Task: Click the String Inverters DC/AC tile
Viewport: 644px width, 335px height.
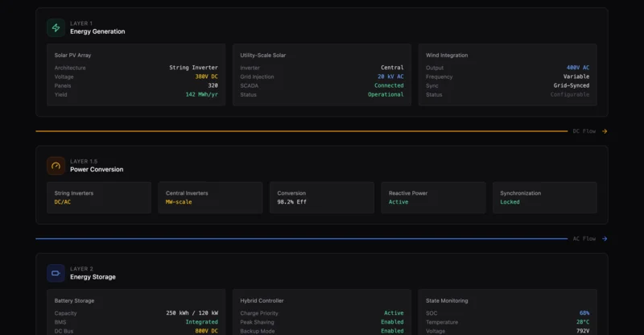Action: pos(99,197)
